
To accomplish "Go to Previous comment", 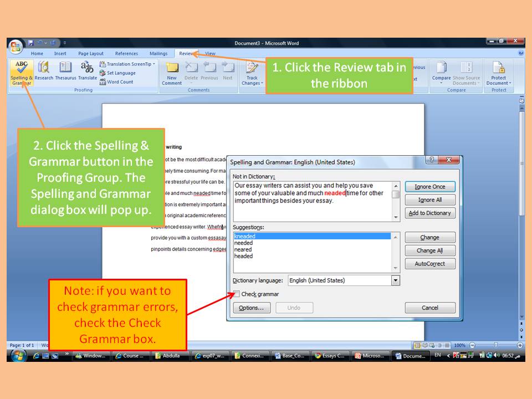I will [x=209, y=71].
